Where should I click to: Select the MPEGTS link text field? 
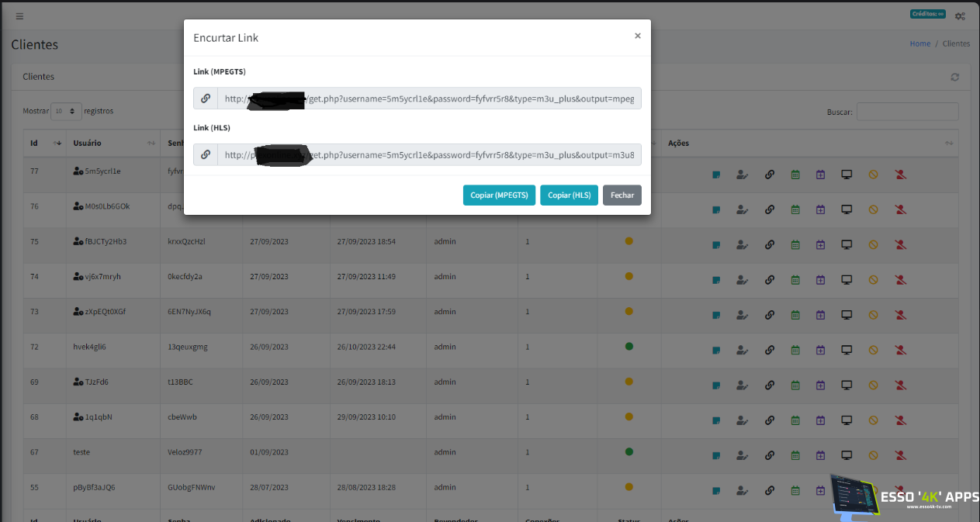click(x=429, y=99)
